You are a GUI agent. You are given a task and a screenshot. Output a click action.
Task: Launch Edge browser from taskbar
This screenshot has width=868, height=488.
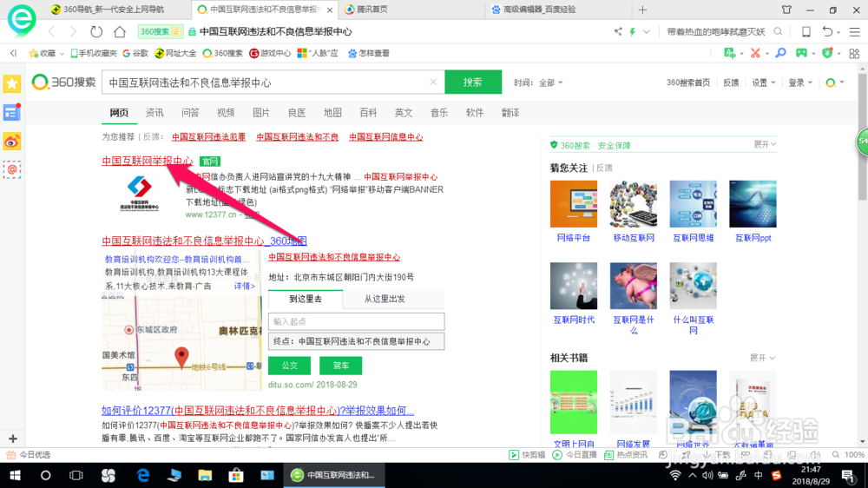point(143,475)
